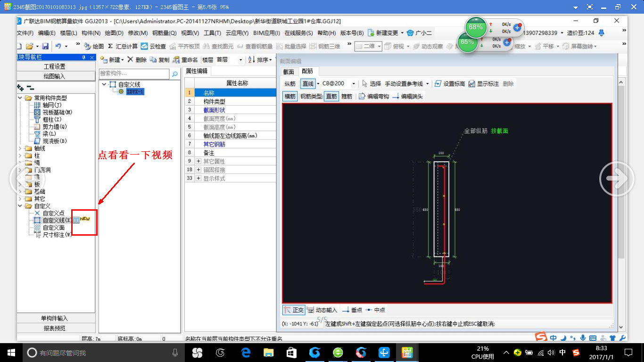Screen dimensions: 644x362
Task: Show 钢筋三维 rebar 3D view
Action: coord(325,46)
